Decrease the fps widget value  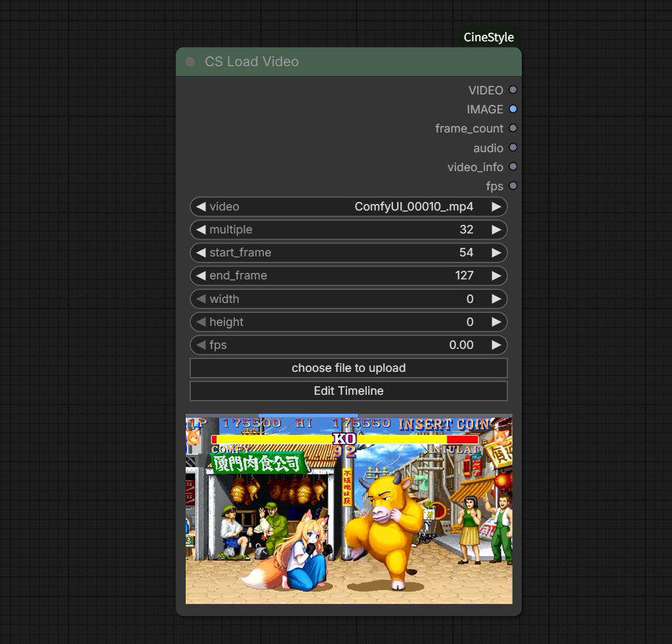click(x=201, y=345)
